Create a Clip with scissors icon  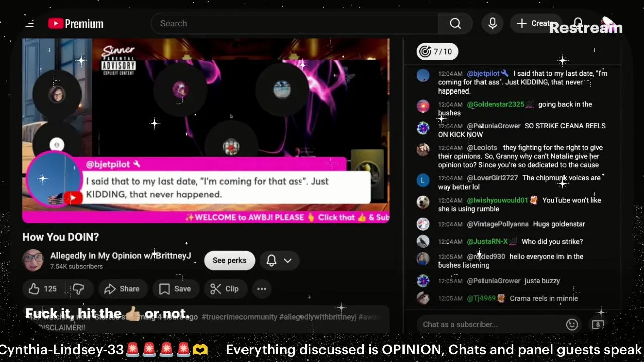(x=224, y=289)
